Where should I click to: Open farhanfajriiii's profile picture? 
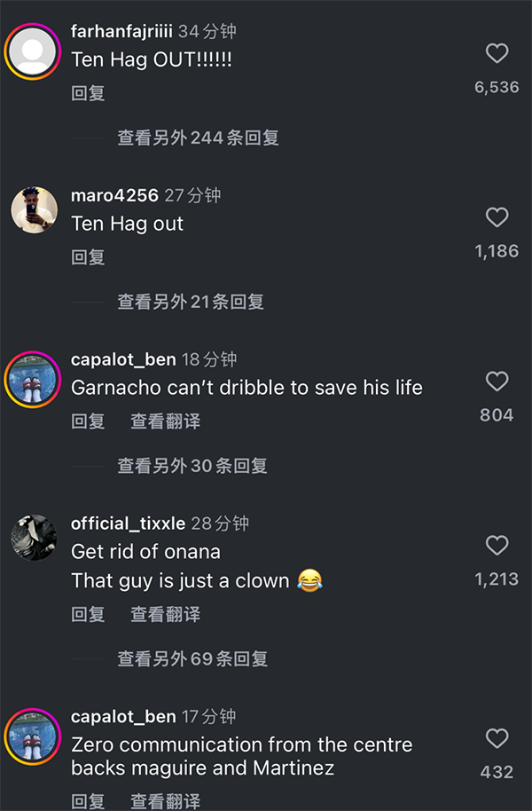[x=33, y=49]
